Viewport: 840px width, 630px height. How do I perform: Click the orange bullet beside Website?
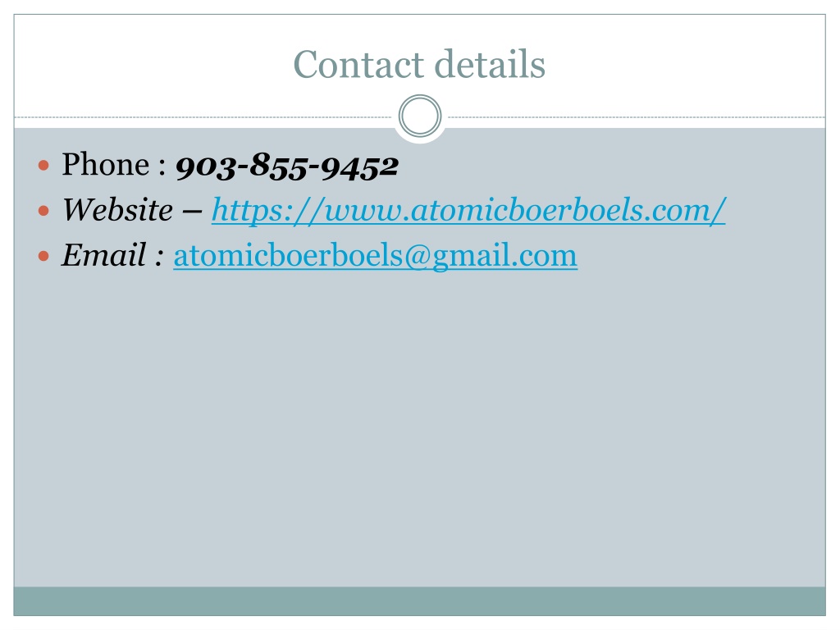44,211
